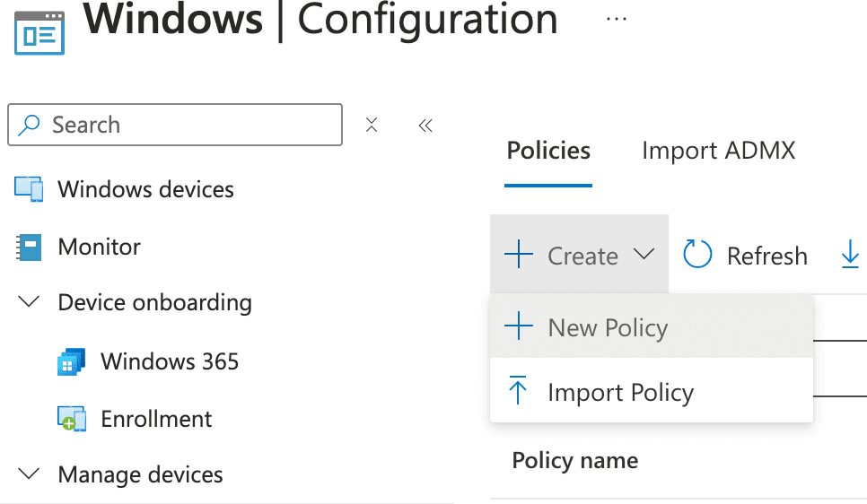867x504 pixels.
Task: Select the Policies tab
Action: (548, 151)
